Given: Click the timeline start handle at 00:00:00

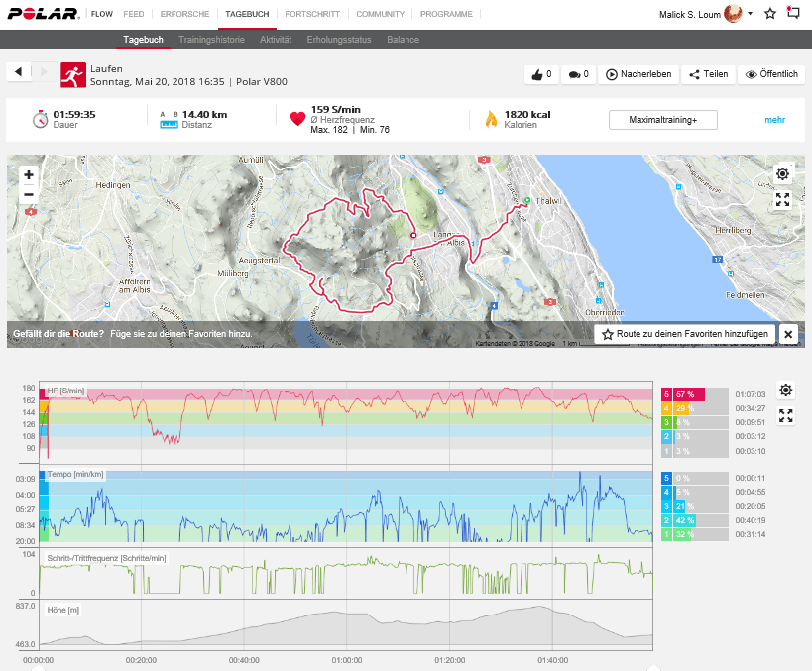Looking at the screenshot, I should (39, 667).
